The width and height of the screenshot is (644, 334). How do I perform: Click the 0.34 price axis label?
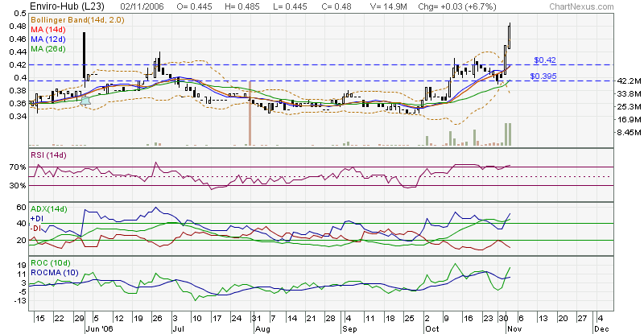19,116
